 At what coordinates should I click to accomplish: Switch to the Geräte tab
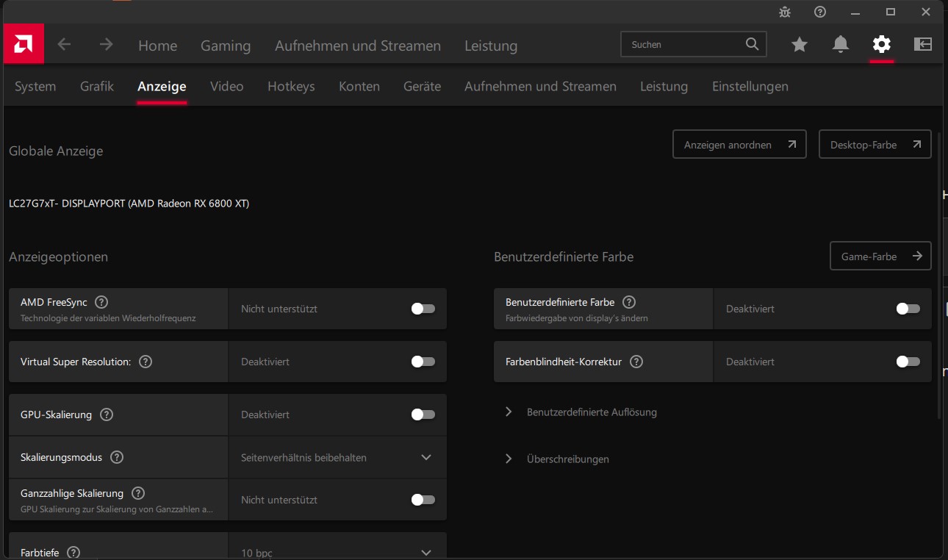[x=423, y=86]
